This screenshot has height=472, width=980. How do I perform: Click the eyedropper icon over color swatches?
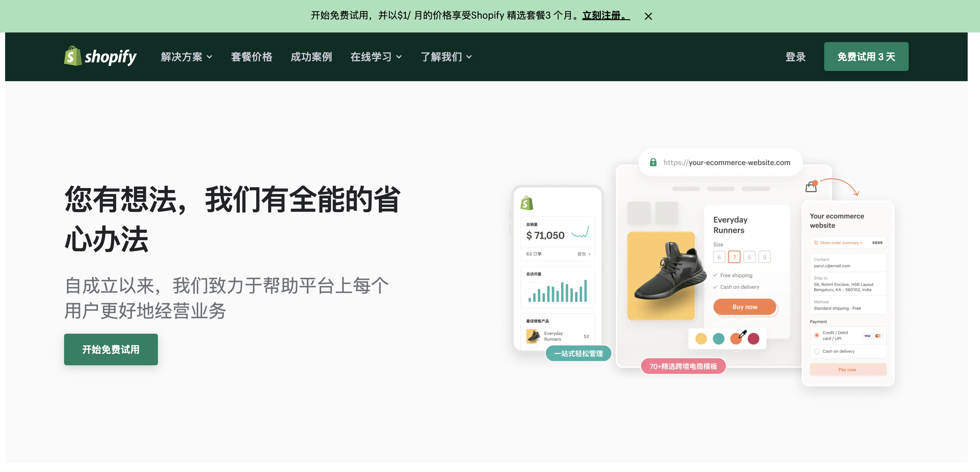coord(742,334)
